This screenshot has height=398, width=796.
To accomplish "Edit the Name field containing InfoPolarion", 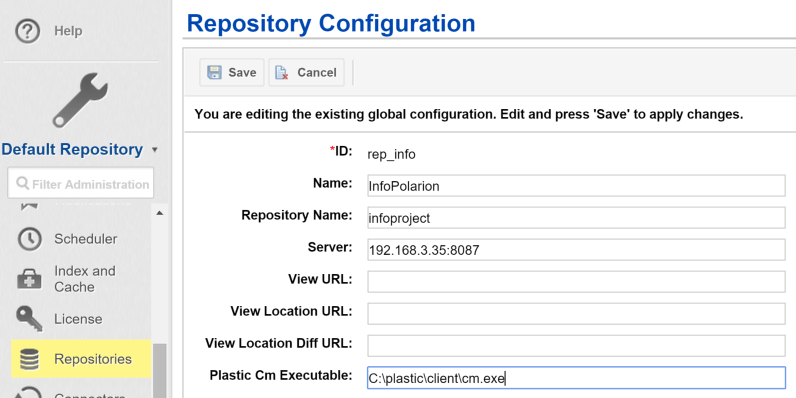I will pyautogui.click(x=576, y=186).
